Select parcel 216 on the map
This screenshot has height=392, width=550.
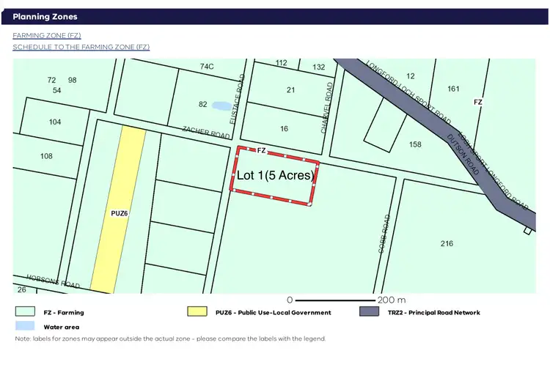(x=447, y=243)
